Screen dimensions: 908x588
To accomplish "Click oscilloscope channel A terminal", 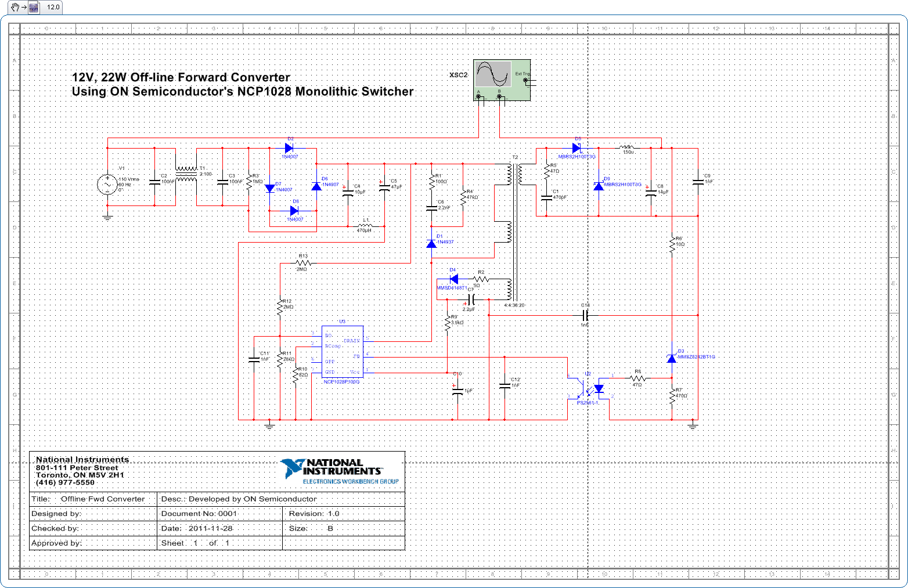I will [x=479, y=97].
